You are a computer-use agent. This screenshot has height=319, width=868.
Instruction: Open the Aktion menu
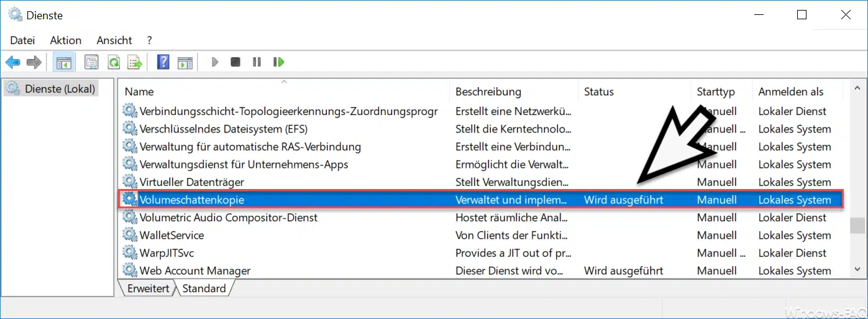coord(66,40)
